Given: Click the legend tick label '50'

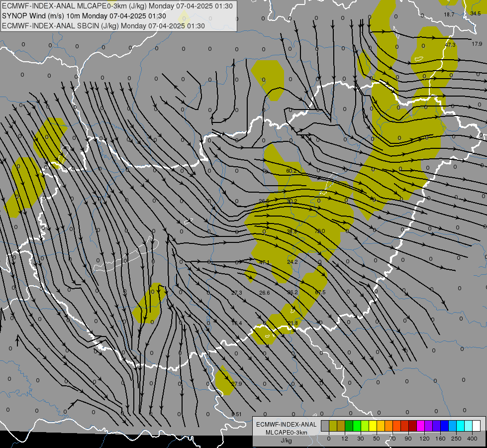Looking at the screenshot, I should [x=377, y=439].
